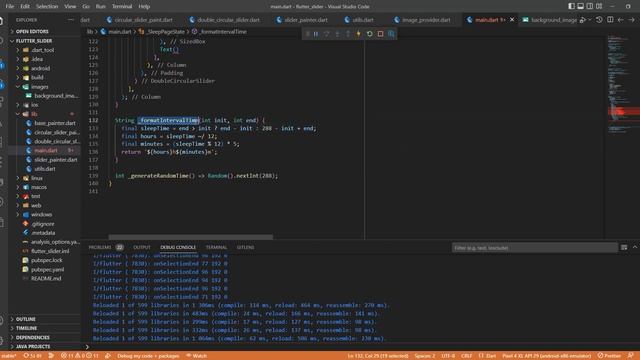The width and height of the screenshot is (640, 360).
Task: Stop debugging with the red square icon
Action: pos(380,34)
